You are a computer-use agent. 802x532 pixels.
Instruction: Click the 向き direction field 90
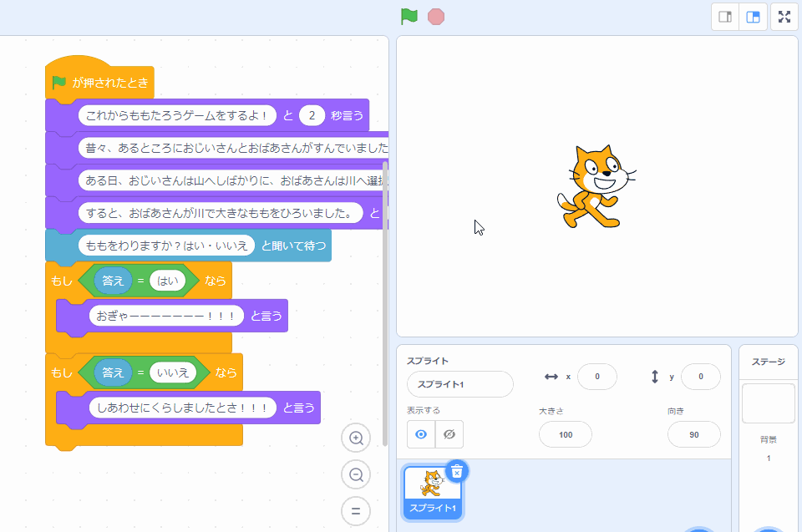coord(694,435)
